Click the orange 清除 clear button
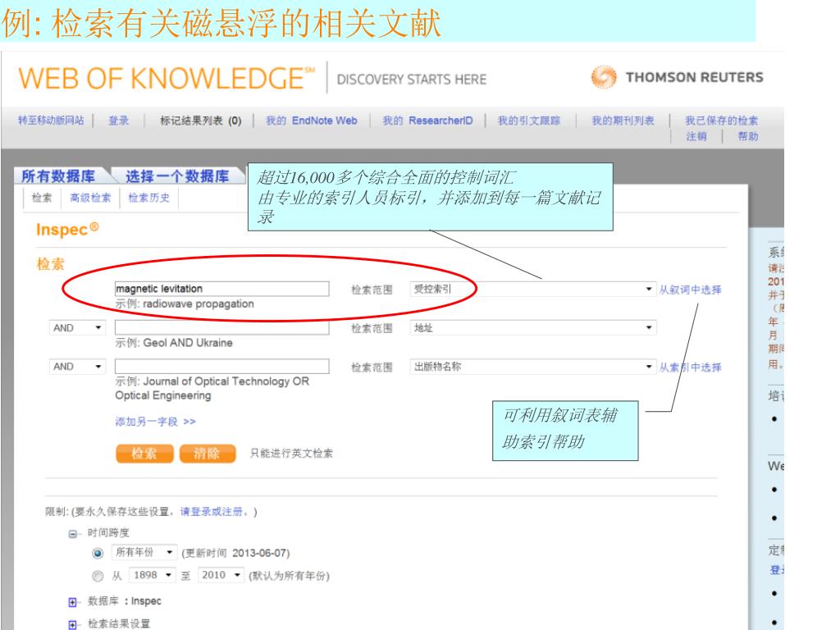The height and width of the screenshot is (630, 840). 208,453
